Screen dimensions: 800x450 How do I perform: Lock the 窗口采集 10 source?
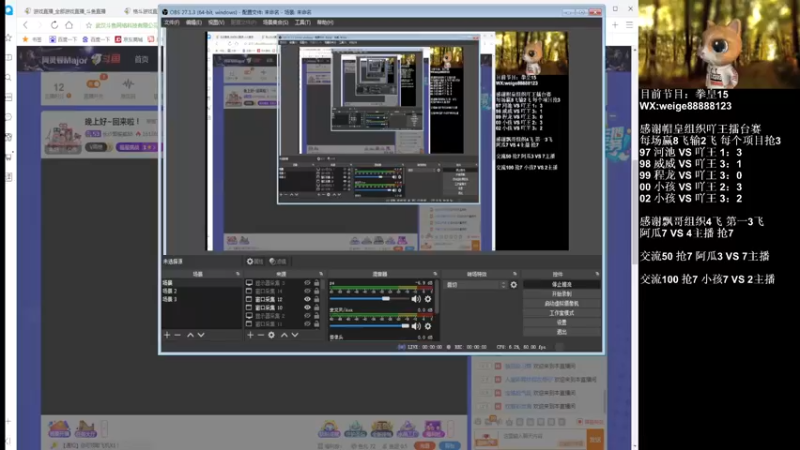coord(316,308)
